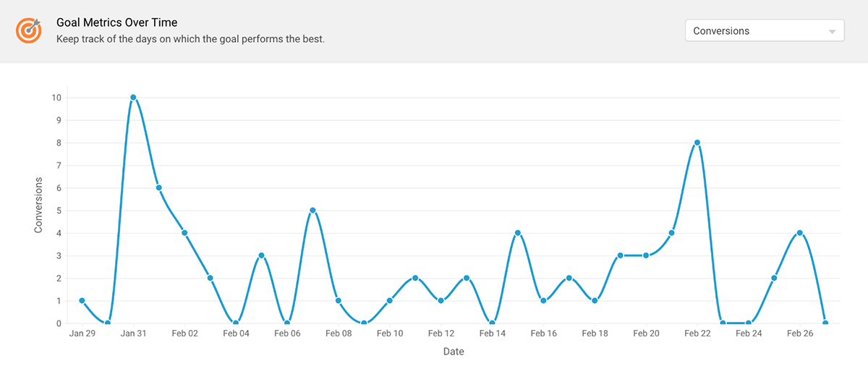Click the dropdown arrow beside Conversions
This screenshot has height=382, width=868.
pyautogui.click(x=832, y=32)
